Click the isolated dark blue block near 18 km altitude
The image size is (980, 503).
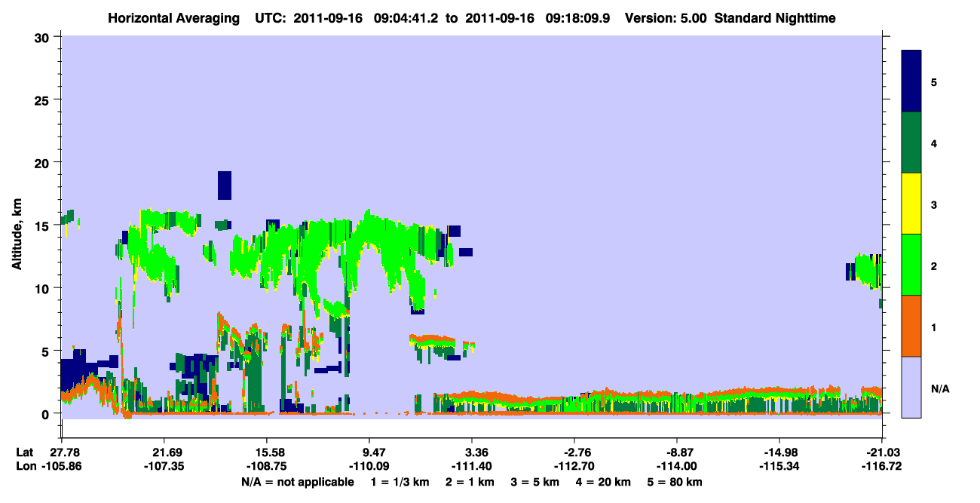point(225,186)
